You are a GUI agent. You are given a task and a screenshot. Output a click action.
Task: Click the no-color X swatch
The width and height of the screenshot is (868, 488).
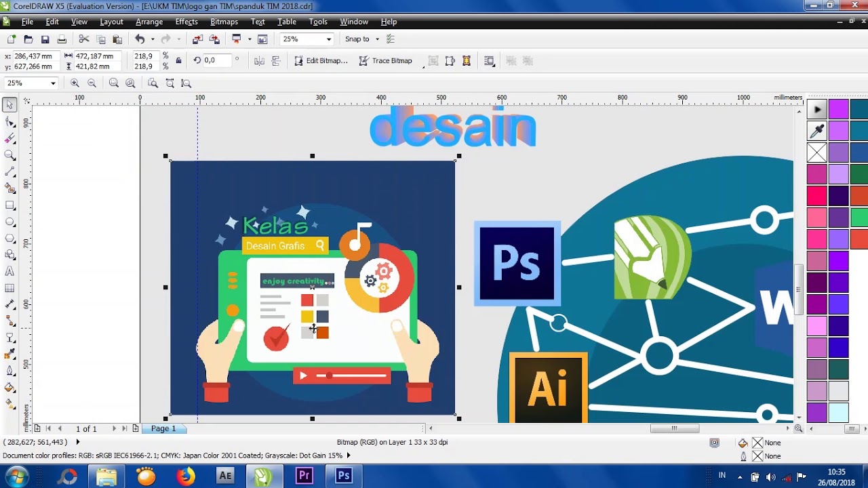pyautogui.click(x=817, y=152)
